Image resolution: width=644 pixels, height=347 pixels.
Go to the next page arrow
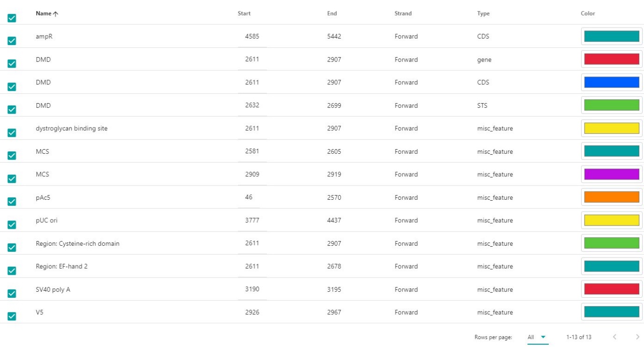click(x=637, y=337)
